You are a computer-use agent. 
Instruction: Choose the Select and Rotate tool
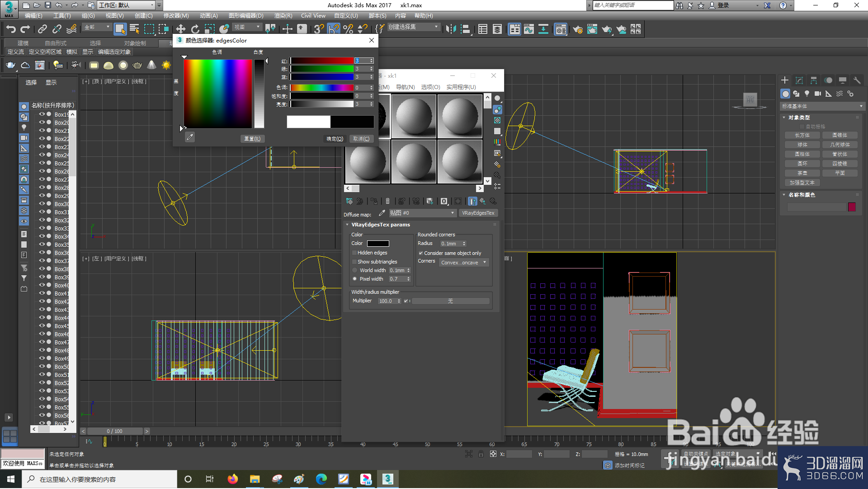pos(195,29)
